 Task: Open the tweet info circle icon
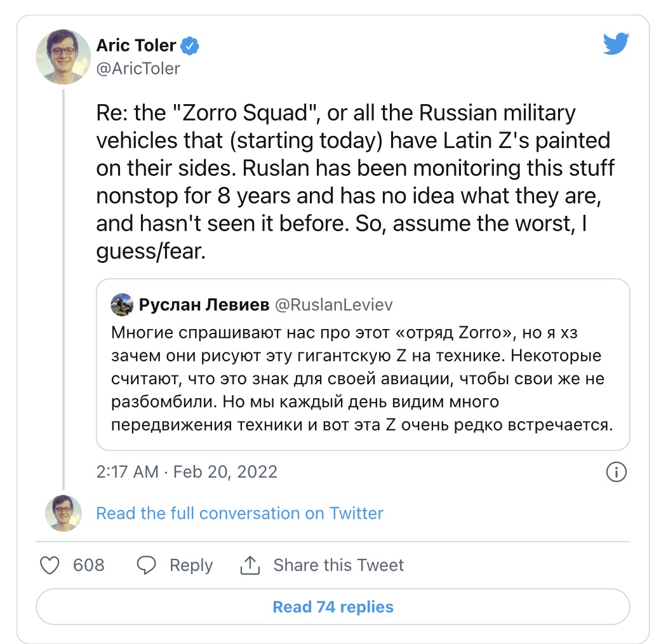(x=617, y=472)
